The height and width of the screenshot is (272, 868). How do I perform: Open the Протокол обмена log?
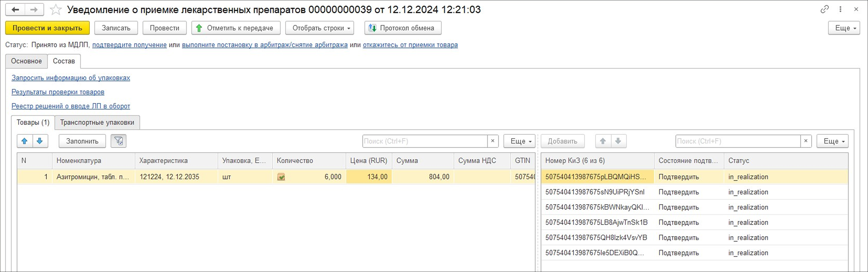(403, 28)
